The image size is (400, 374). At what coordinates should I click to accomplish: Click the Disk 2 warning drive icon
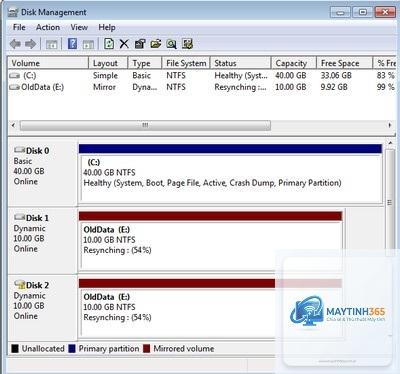click(x=20, y=284)
